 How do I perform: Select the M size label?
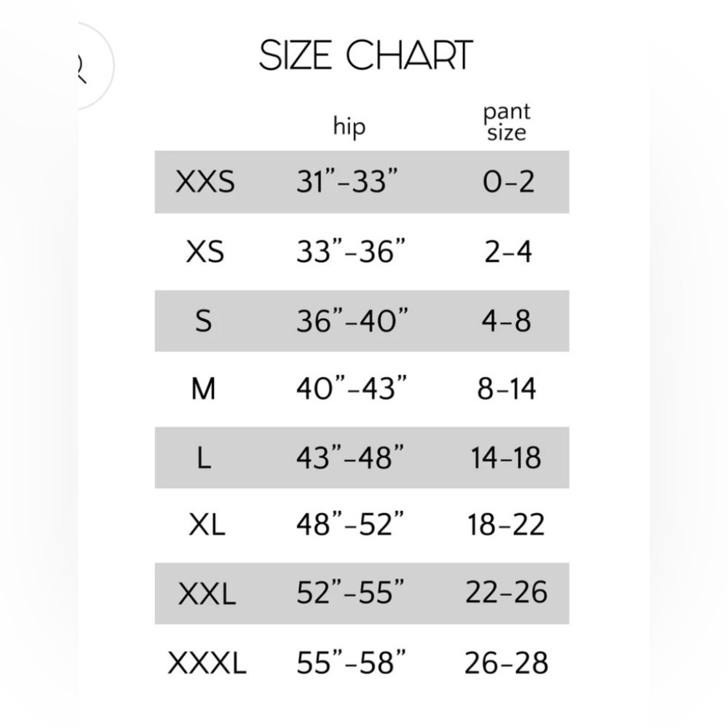pos(204,389)
